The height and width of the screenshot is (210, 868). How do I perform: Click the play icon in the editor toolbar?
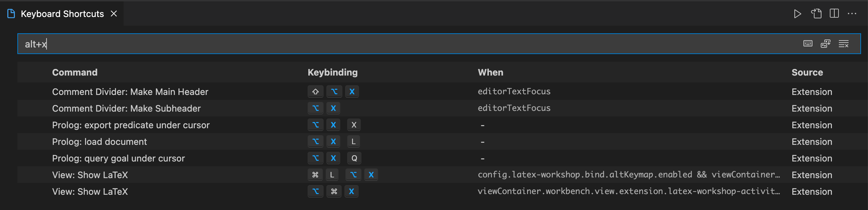[798, 14]
